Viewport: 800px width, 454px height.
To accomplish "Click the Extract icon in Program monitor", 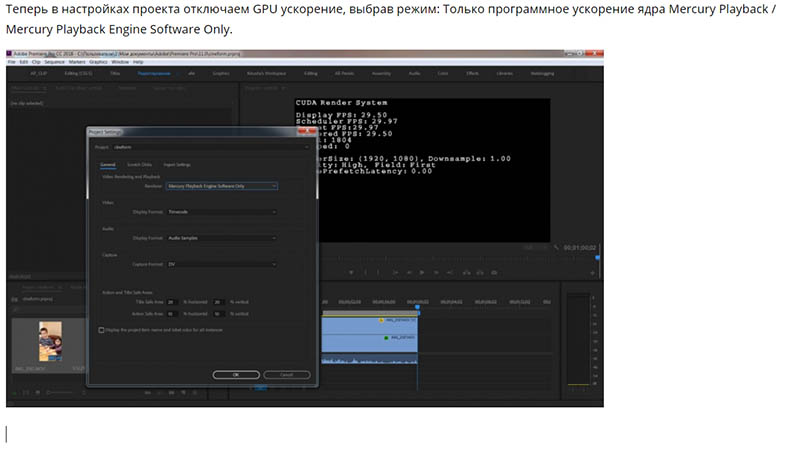I will (480, 272).
